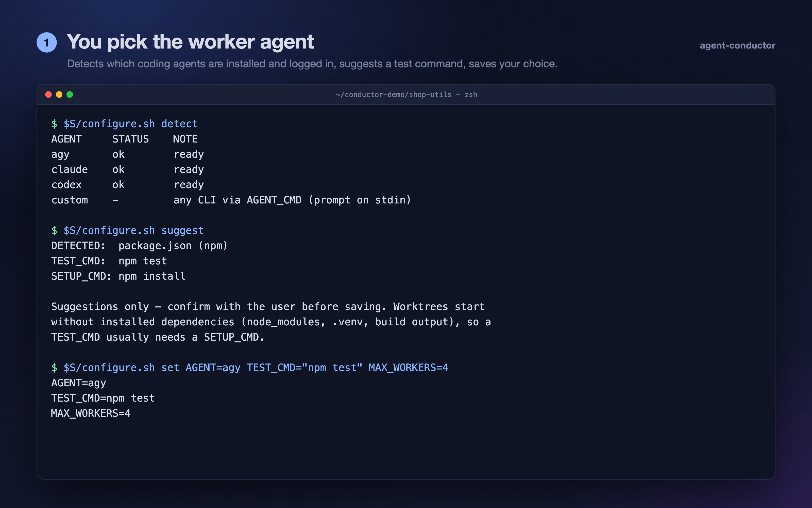The image size is (812, 508).
Task: Click the yellow minimize window button
Action: click(59, 94)
